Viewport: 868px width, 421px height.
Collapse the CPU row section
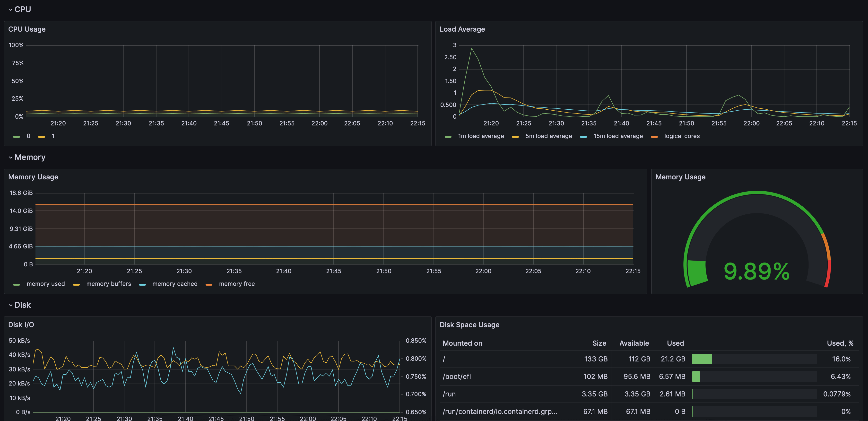point(20,9)
